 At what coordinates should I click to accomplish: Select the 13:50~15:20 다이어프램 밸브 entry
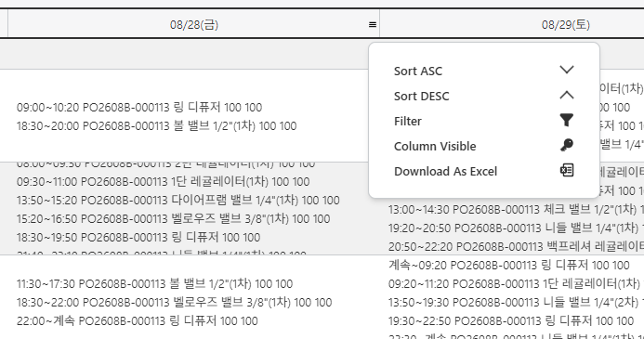pyautogui.click(x=178, y=201)
